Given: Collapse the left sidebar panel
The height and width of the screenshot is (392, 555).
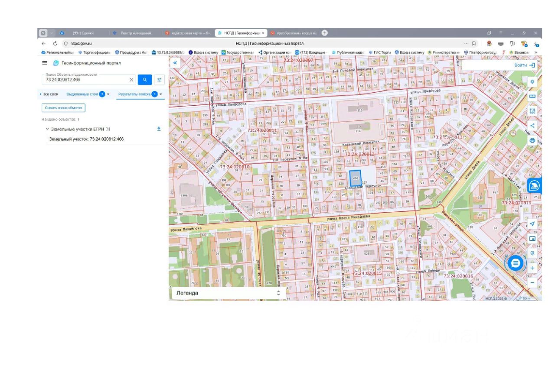Looking at the screenshot, I should tap(175, 63).
